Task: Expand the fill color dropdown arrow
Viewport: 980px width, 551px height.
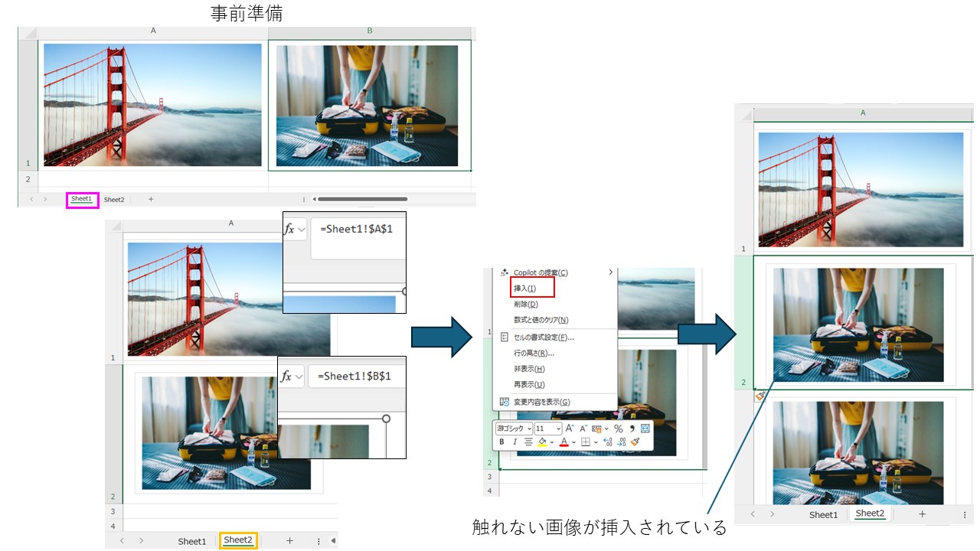Action: [552, 442]
